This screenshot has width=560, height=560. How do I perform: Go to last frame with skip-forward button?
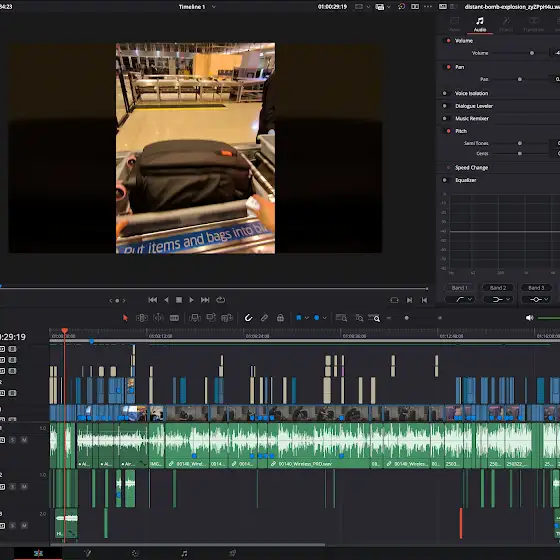[x=205, y=300]
